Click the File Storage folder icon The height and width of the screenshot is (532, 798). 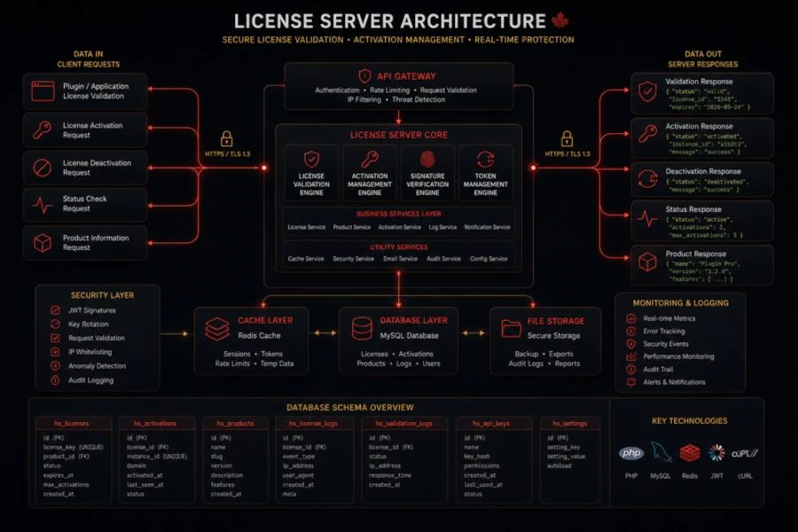511,328
